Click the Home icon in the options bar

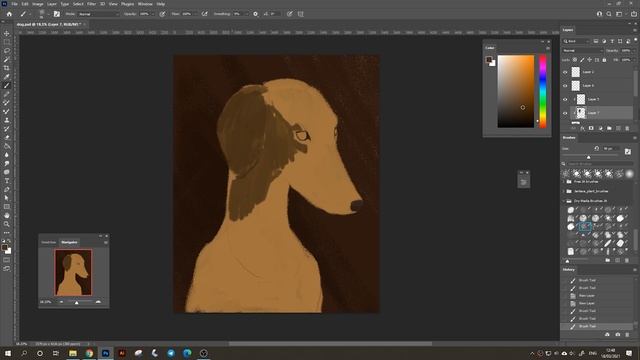[x=9, y=14]
